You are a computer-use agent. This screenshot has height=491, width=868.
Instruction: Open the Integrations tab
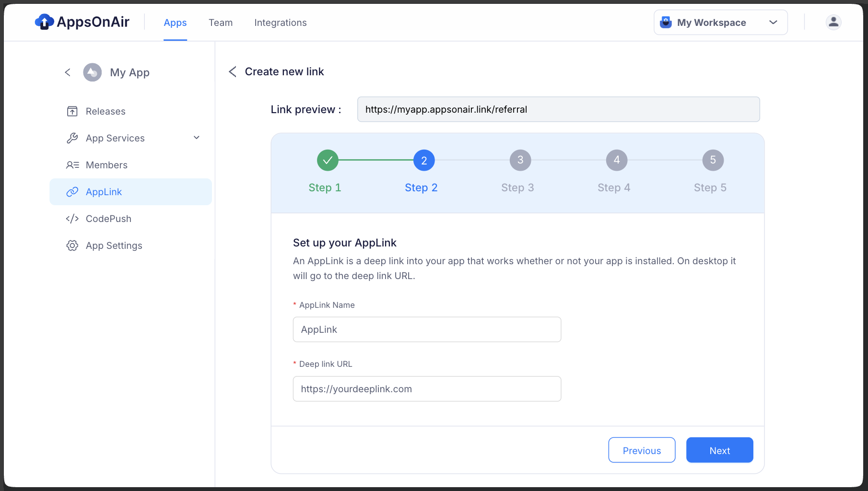coord(281,23)
